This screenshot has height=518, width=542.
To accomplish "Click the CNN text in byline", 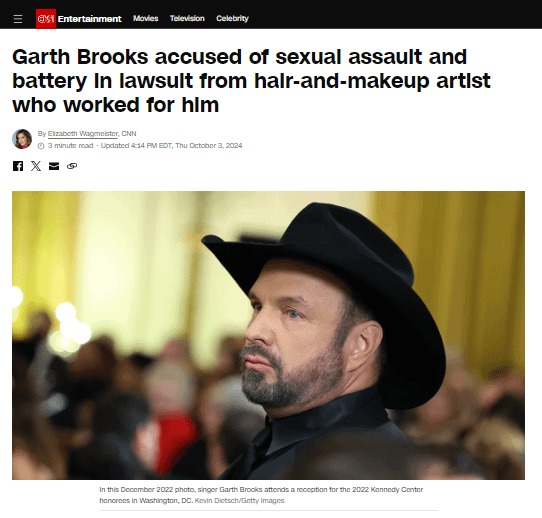I will [x=129, y=134].
